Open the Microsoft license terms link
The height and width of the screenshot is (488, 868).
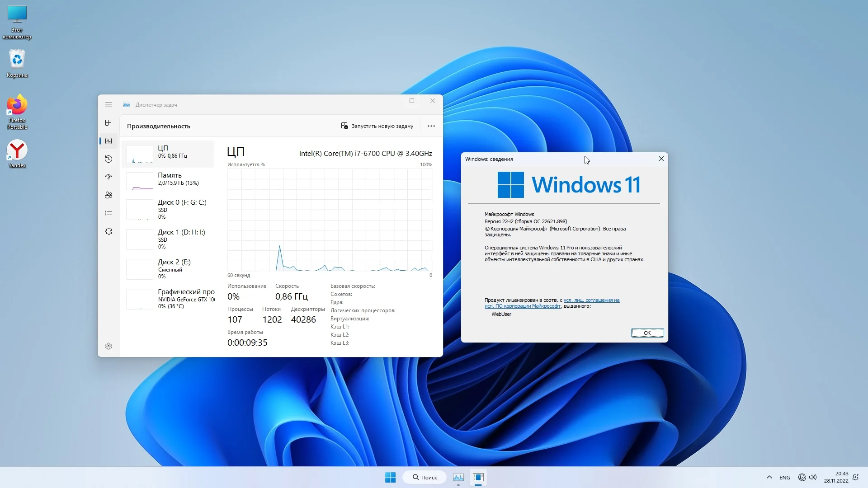(x=591, y=300)
